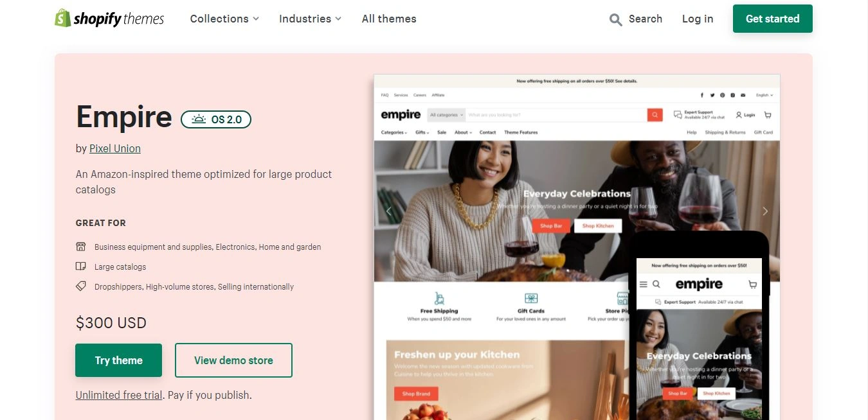Click the left carousel arrow in preview
Viewport: 868px width, 420px height.
click(x=388, y=211)
